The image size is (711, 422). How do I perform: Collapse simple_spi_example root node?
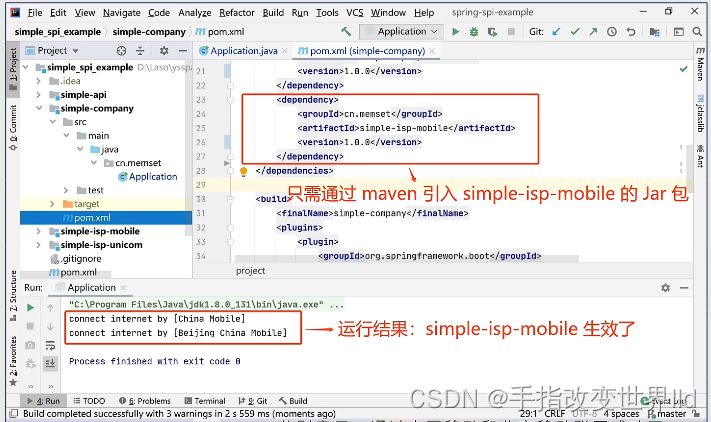pyautogui.click(x=26, y=68)
